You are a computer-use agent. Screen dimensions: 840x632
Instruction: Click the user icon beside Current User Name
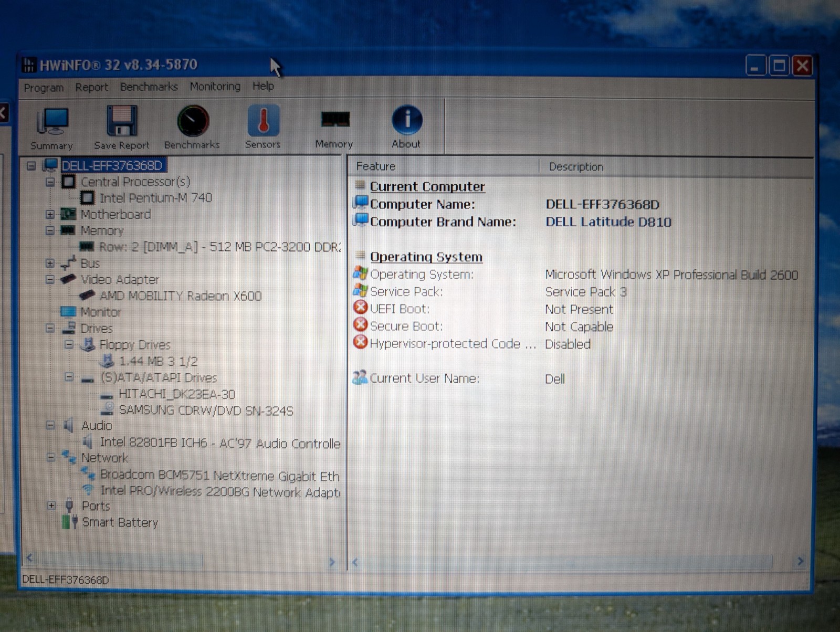coord(360,377)
